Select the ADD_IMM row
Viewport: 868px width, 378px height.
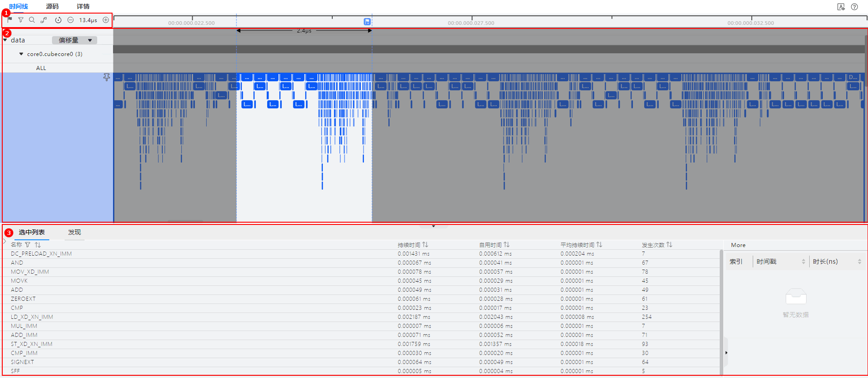point(361,335)
